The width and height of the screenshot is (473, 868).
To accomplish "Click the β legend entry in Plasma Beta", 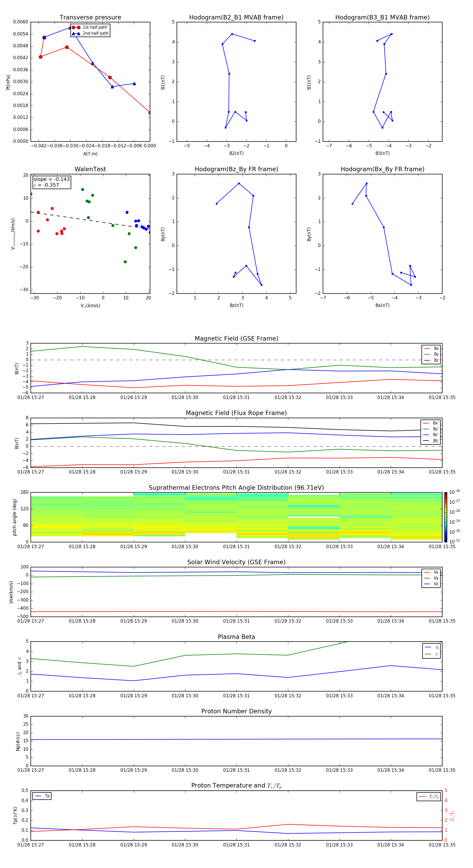I will click(x=431, y=654).
